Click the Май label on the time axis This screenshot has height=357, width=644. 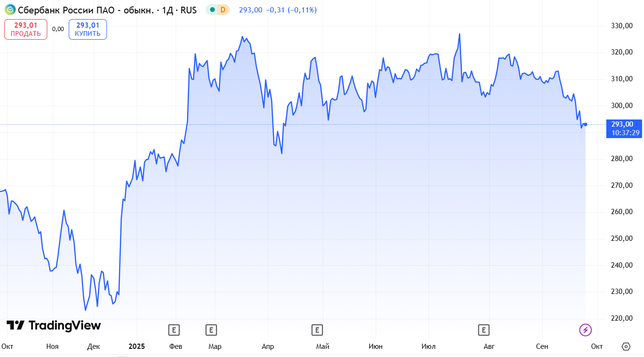coord(323,346)
